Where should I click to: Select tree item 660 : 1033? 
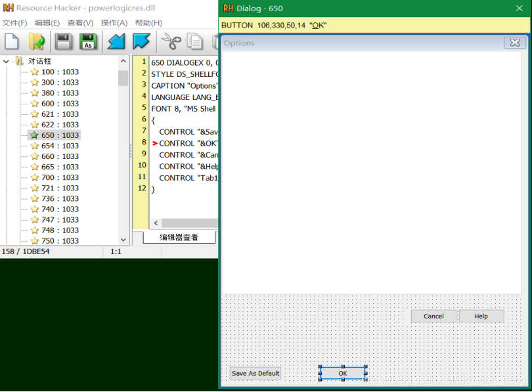point(60,156)
